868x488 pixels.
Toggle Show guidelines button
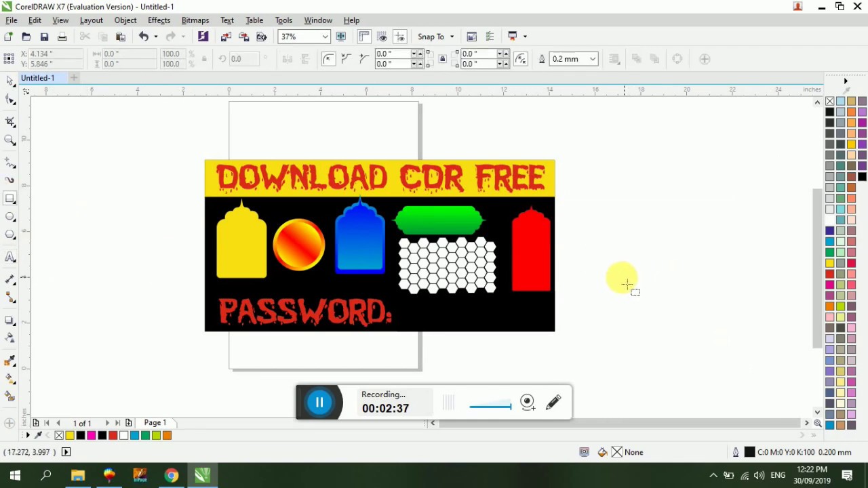400,37
